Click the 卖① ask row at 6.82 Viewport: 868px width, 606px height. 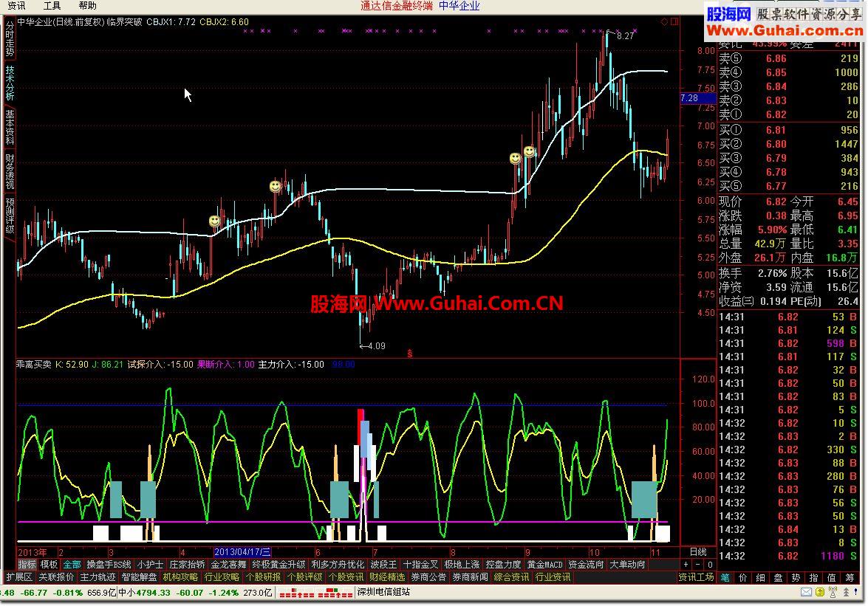pos(788,114)
